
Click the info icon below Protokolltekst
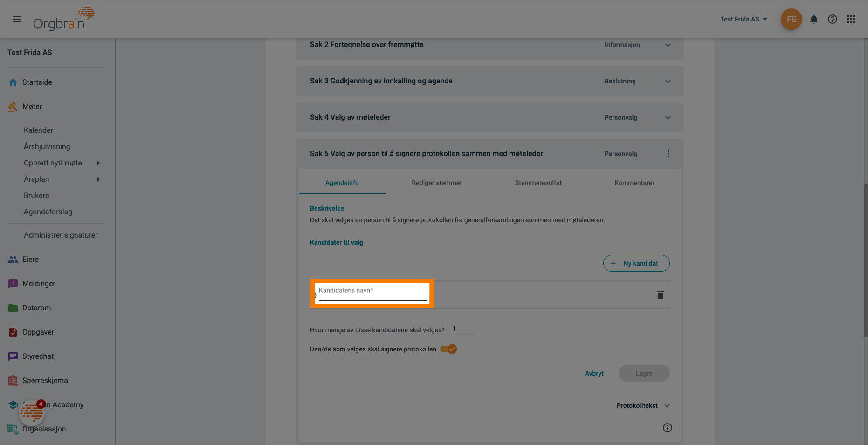(x=668, y=428)
